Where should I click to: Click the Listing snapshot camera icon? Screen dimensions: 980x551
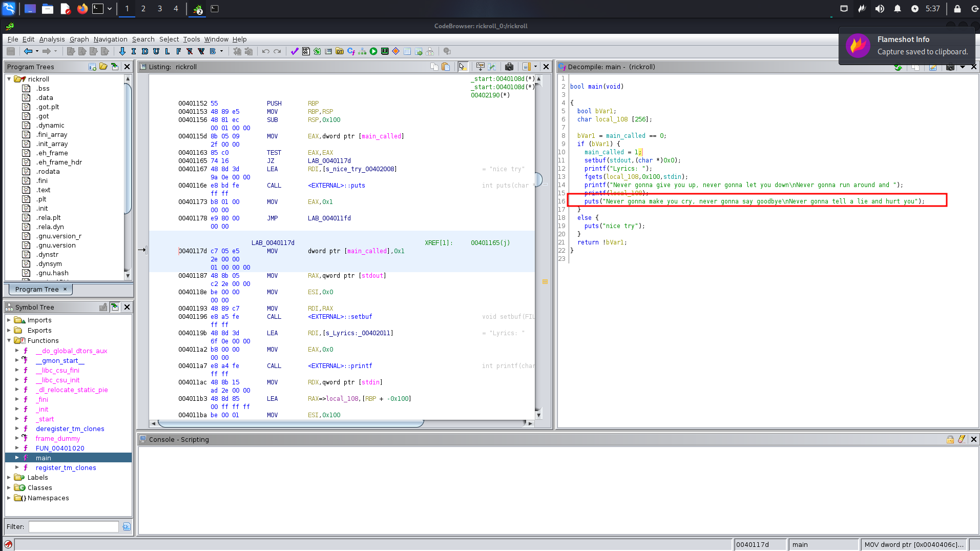pos(509,67)
